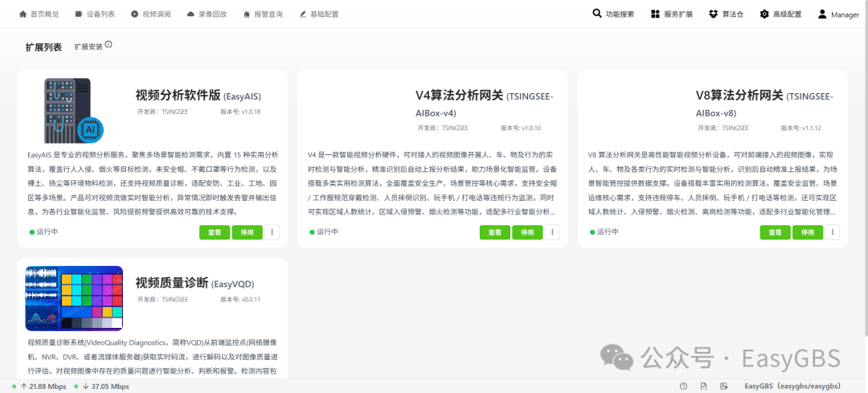Click version v1.1.12 on V8 card
Screen dimensions: 868x393
pos(801,128)
